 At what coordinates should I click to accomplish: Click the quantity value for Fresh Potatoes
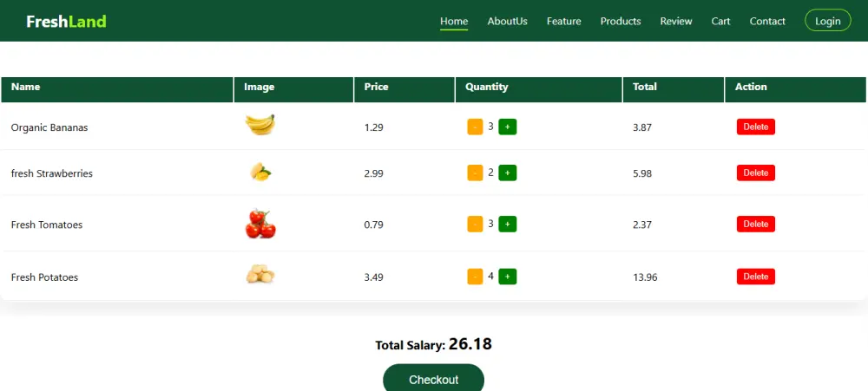tap(490, 276)
